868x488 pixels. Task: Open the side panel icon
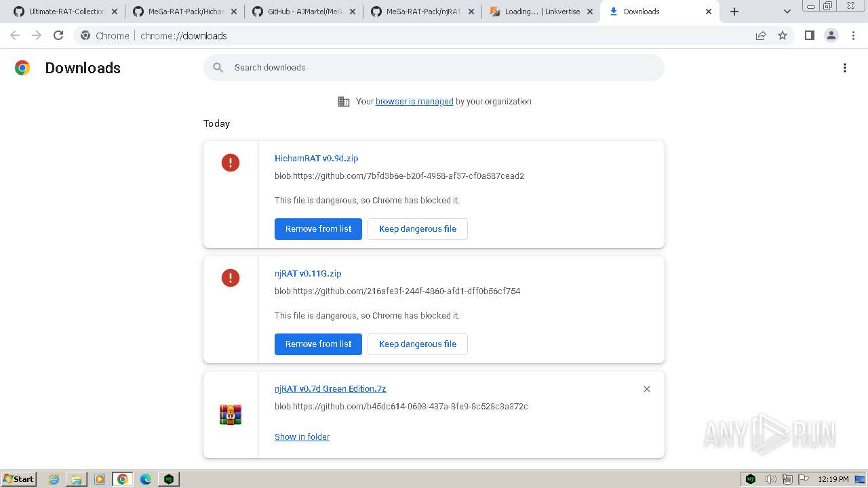[x=809, y=35]
